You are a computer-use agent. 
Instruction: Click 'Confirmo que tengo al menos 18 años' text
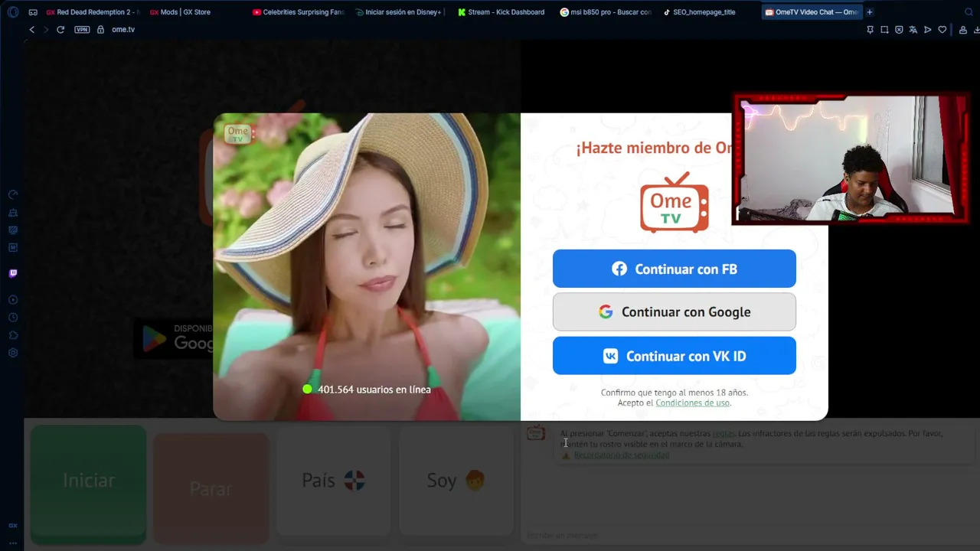pyautogui.click(x=675, y=393)
